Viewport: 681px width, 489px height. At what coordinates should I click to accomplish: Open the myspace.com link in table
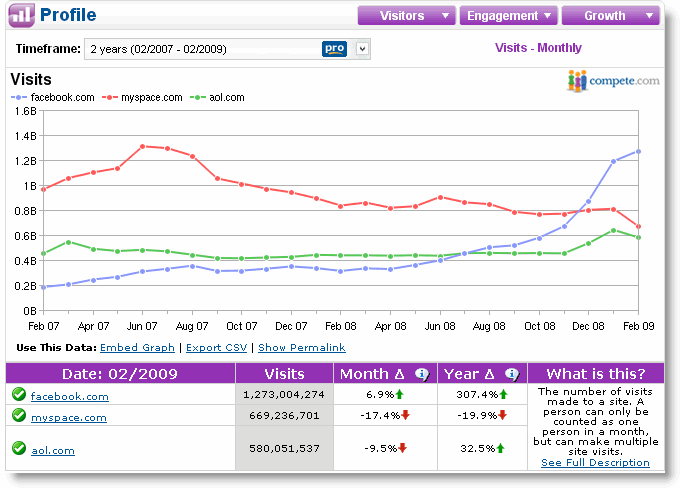[x=69, y=417]
